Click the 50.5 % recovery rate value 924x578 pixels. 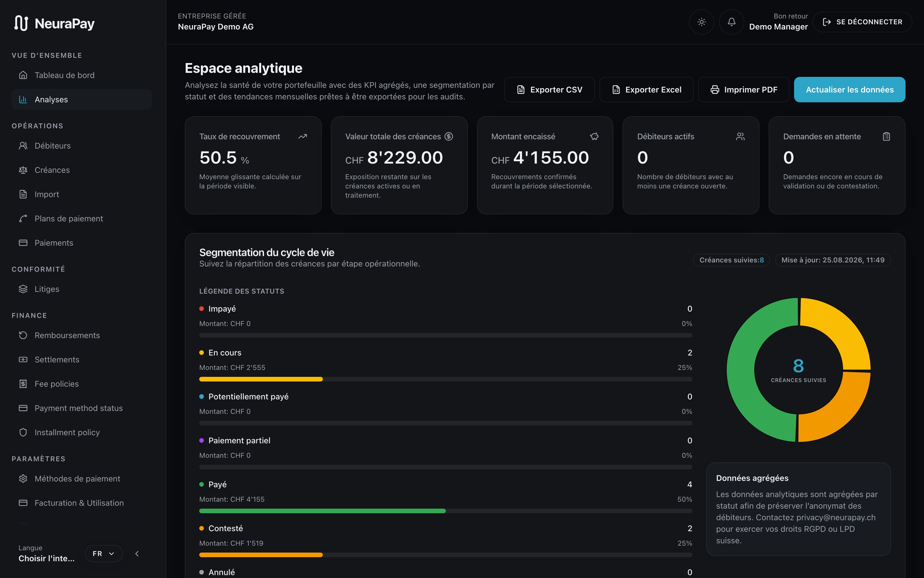[224, 158]
